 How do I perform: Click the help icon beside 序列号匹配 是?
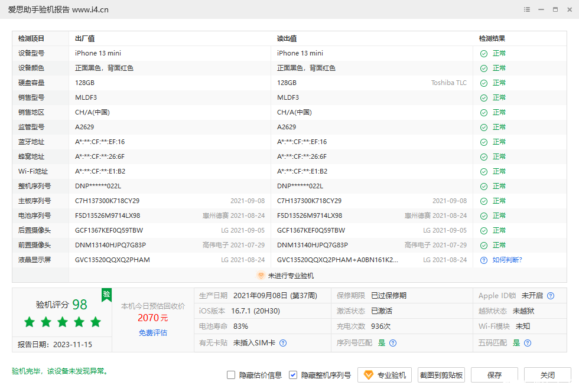point(393,343)
